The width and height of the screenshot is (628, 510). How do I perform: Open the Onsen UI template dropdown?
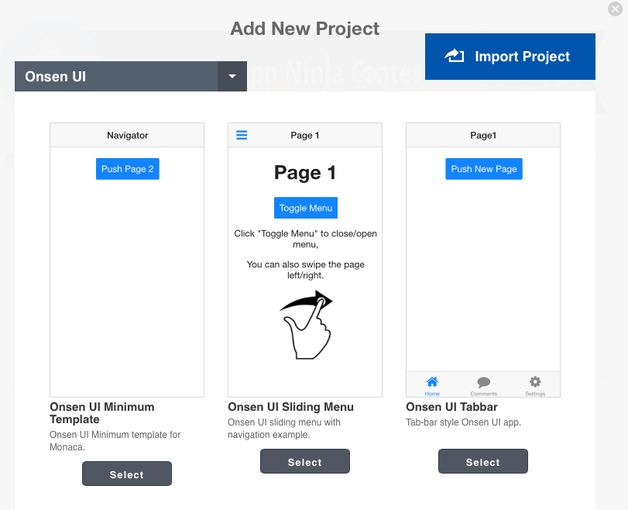pos(131,76)
